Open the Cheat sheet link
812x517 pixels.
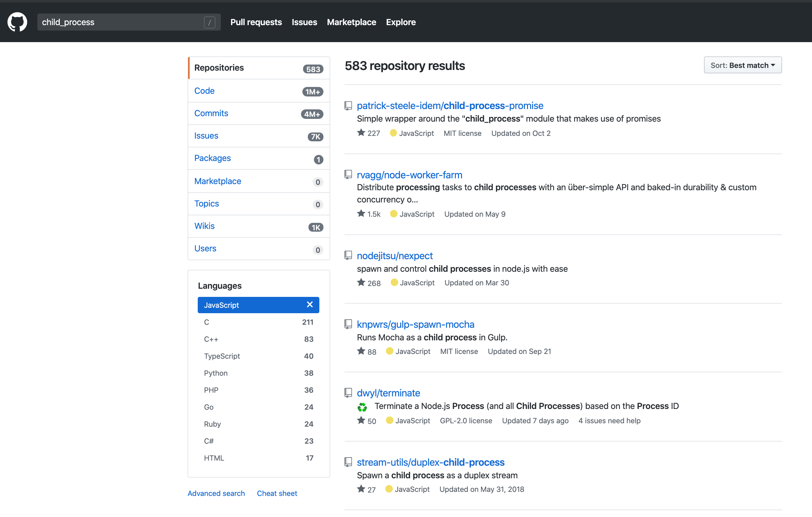coord(277,493)
